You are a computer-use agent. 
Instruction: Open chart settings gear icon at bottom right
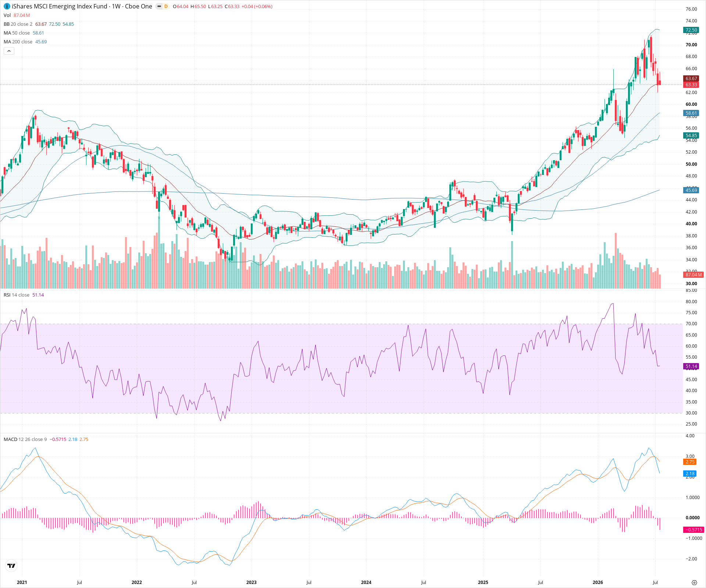click(x=694, y=582)
